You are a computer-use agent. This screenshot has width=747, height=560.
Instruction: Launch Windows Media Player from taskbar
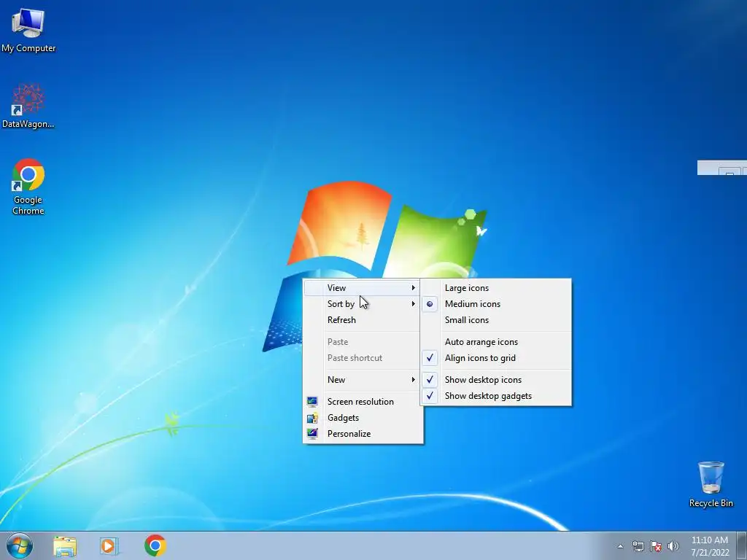pos(109,546)
